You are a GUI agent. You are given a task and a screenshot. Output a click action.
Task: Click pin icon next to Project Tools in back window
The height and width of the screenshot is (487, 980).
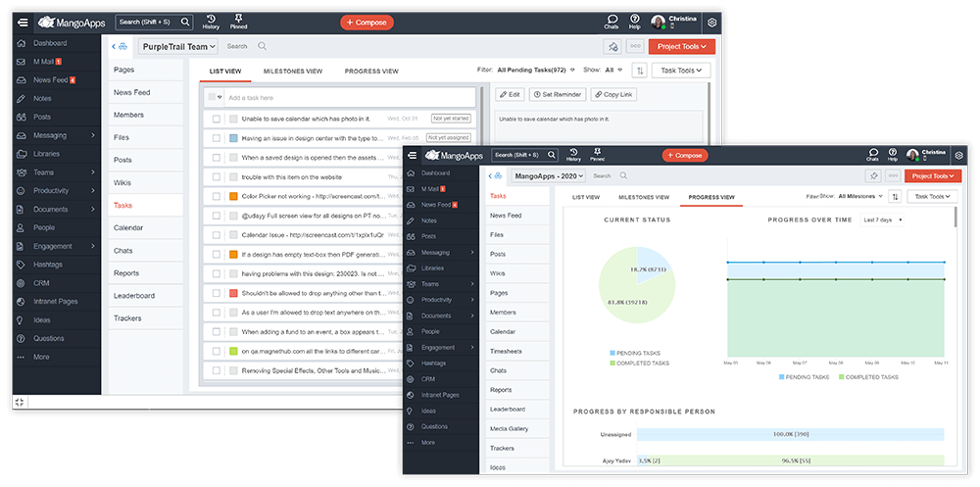point(612,46)
